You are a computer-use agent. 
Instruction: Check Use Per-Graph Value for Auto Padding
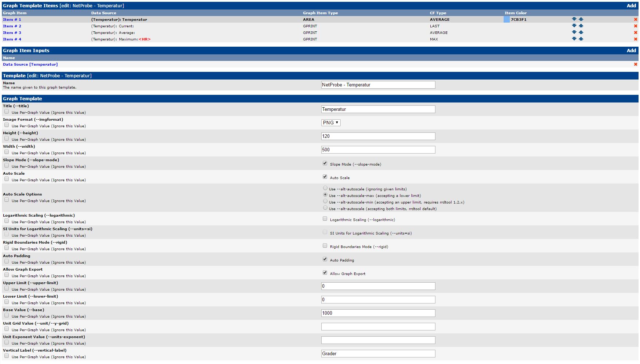(7, 262)
